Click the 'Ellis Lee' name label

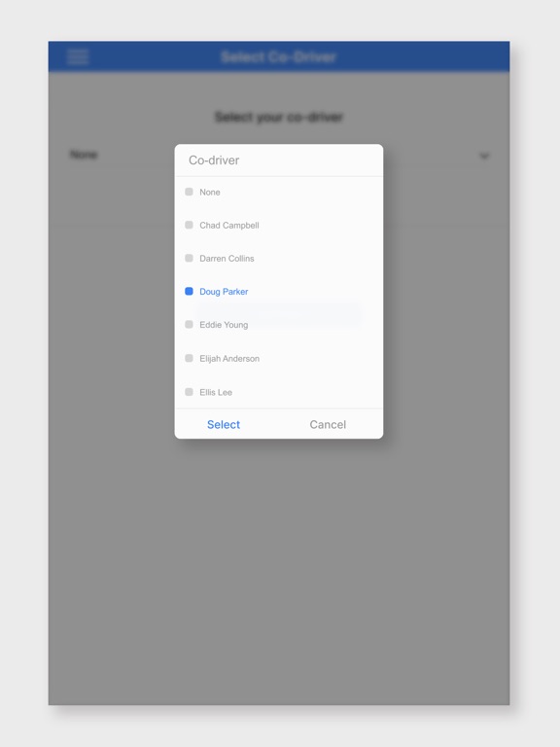(x=216, y=392)
